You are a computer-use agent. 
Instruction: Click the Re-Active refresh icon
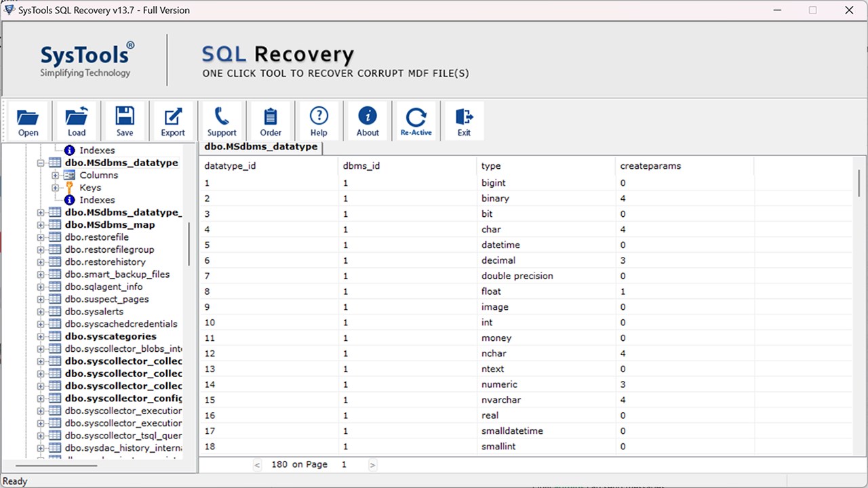point(416,121)
